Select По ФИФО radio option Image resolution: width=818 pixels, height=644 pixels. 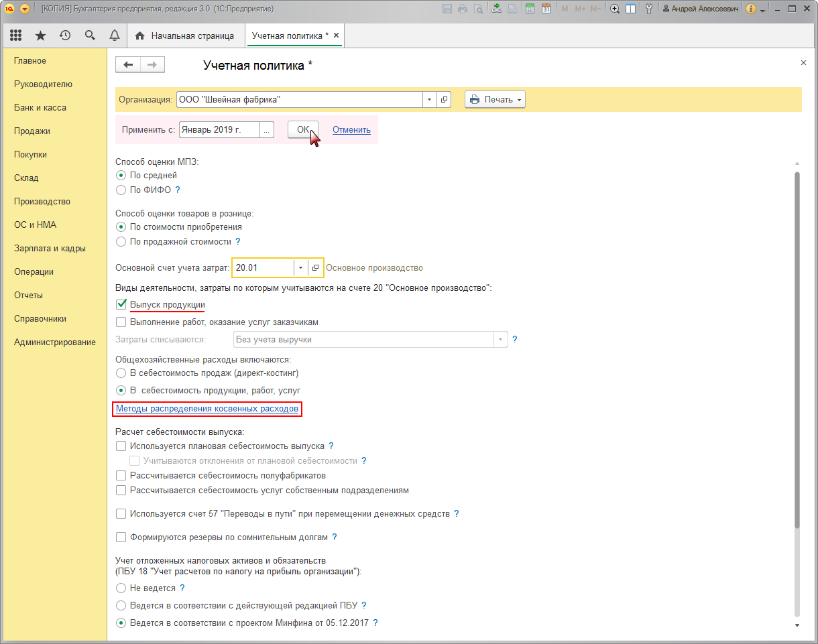click(x=121, y=190)
